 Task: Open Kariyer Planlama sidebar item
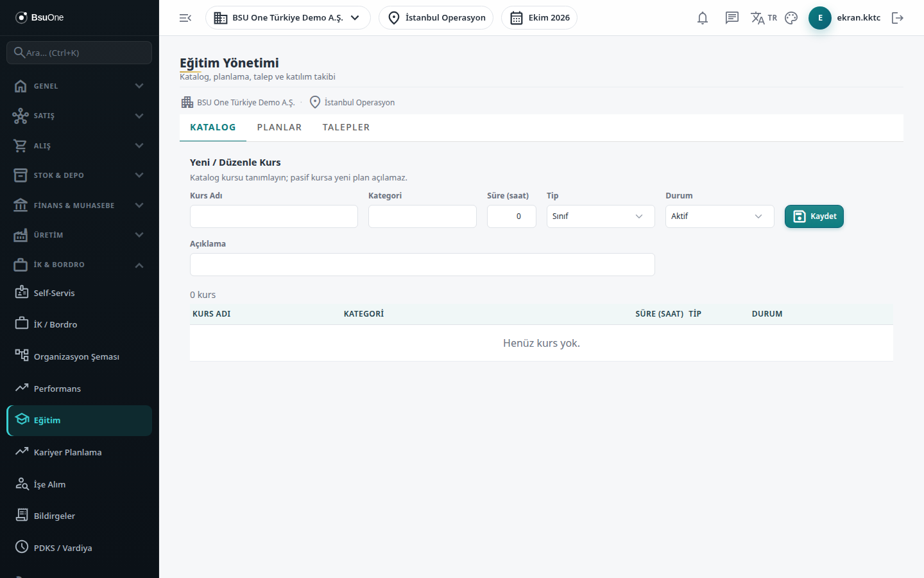point(80,452)
